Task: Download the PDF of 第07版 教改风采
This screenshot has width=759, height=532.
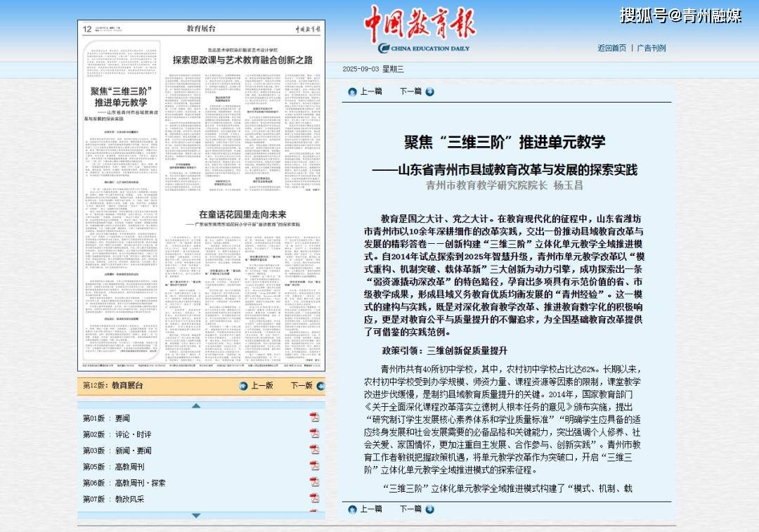Action: click(315, 498)
